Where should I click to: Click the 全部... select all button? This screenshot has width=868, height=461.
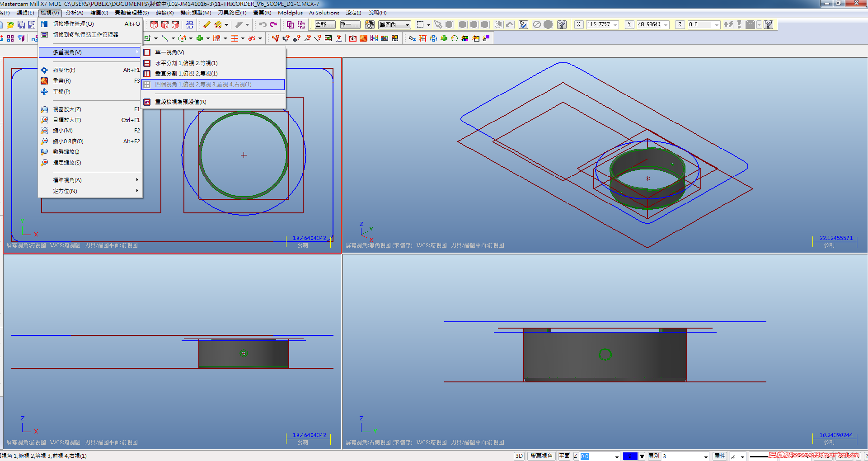click(325, 24)
